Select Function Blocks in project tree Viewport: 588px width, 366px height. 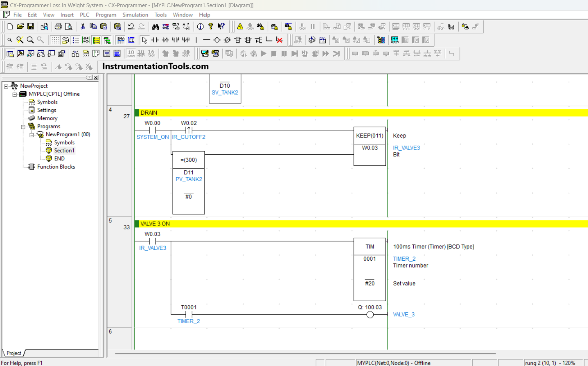56,167
